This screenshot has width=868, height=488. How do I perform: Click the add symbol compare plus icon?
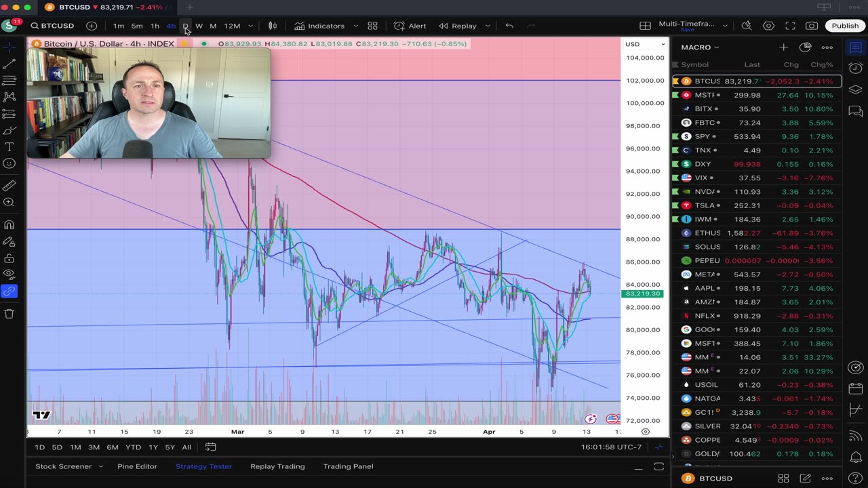tap(92, 26)
